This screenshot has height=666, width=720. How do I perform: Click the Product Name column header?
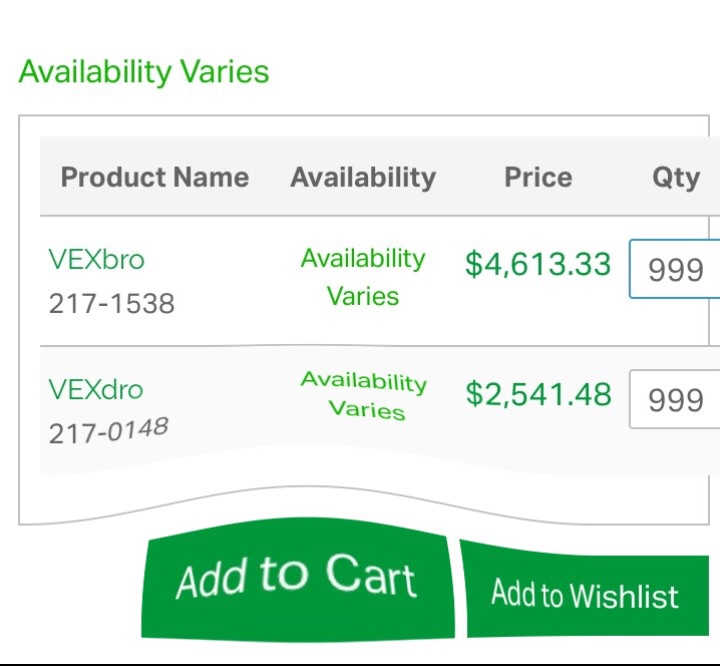155,177
